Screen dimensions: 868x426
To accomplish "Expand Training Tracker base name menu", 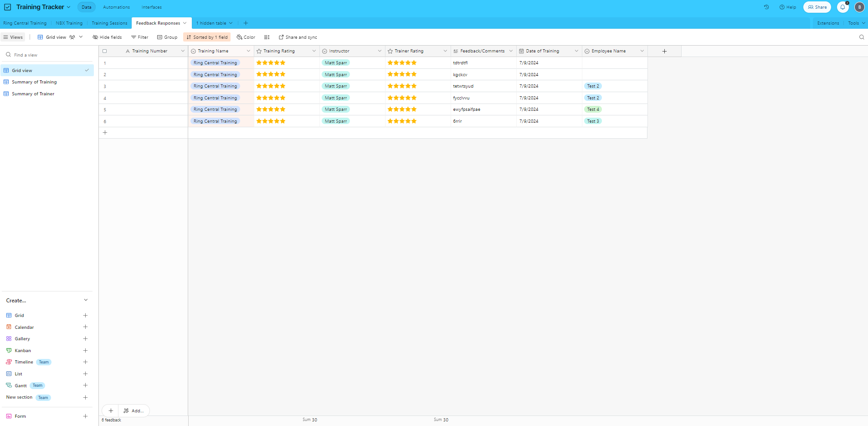I will (x=68, y=7).
